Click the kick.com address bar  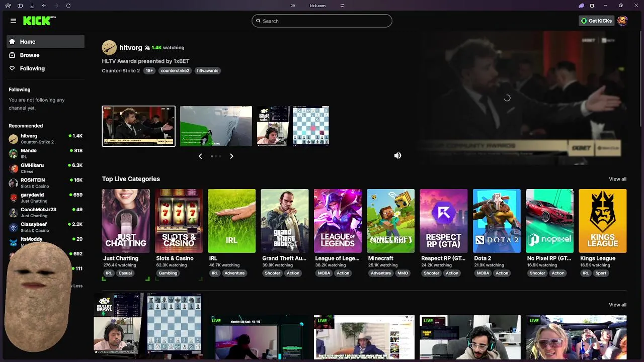pyautogui.click(x=317, y=6)
